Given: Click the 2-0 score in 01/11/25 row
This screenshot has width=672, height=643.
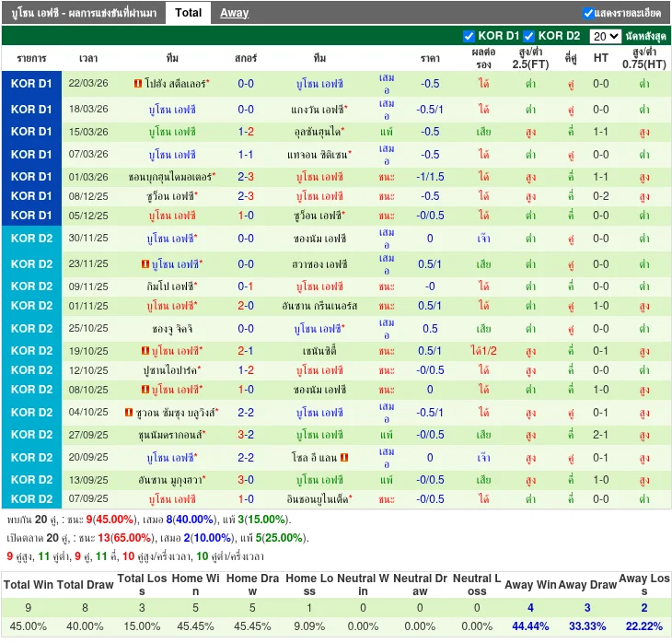Looking at the screenshot, I should 246,306.
